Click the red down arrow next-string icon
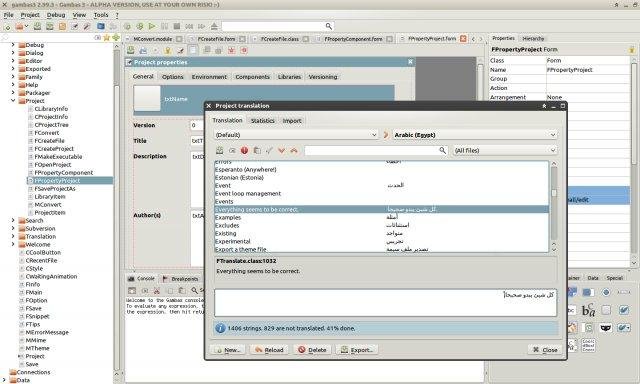The height and width of the screenshot is (384, 640). tap(281, 150)
